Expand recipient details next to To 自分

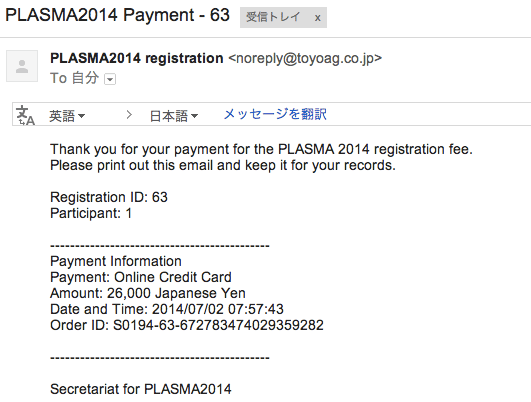110,79
